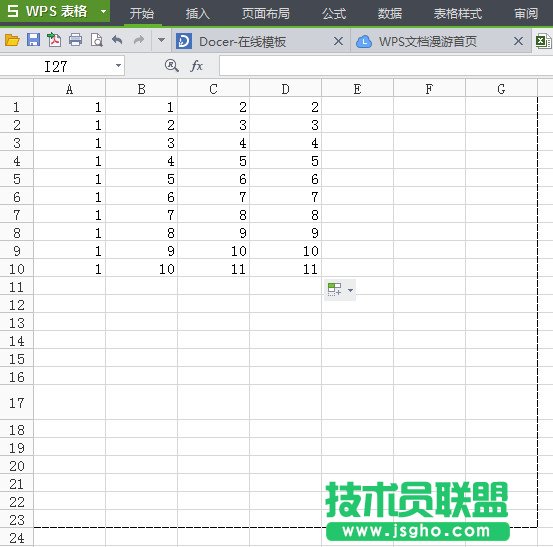Click the paste options icon below data
Screen dimensions: 553x547
click(x=334, y=289)
